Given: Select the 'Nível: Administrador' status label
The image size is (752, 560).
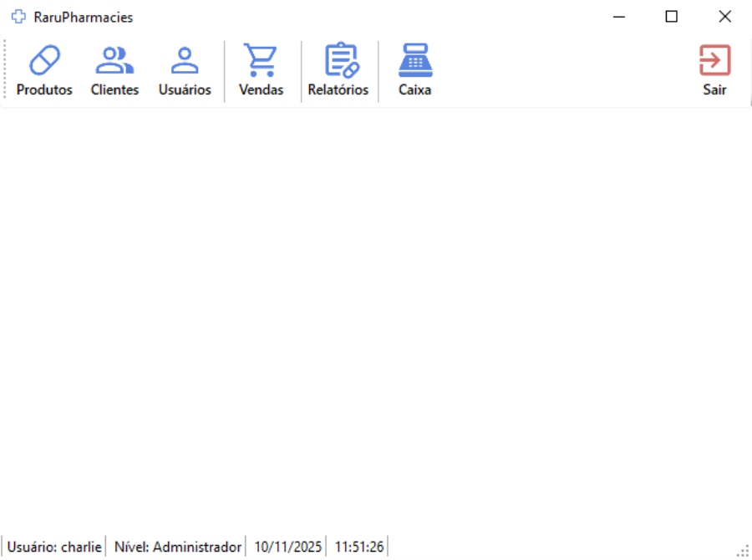Looking at the screenshot, I should 177,547.
